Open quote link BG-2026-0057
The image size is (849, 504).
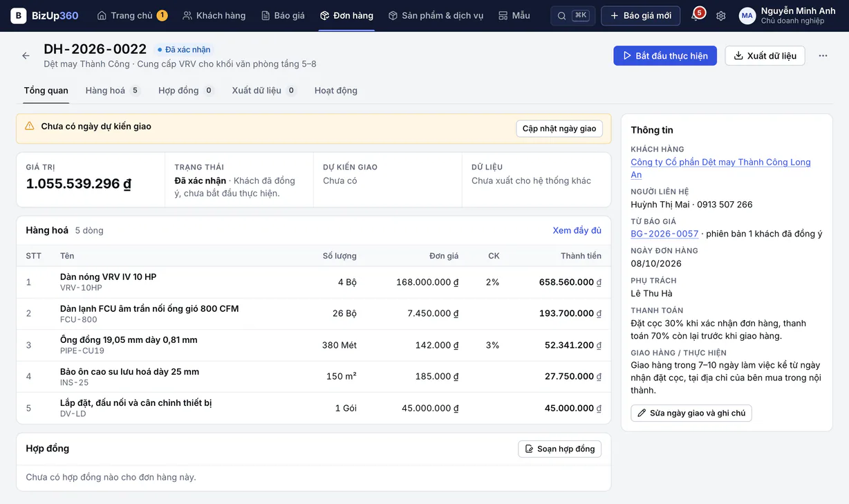tap(664, 234)
